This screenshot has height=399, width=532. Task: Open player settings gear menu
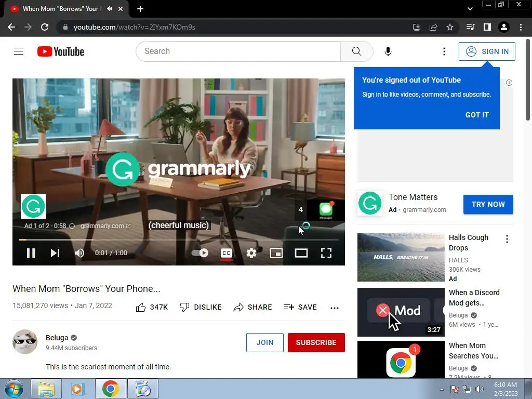tap(251, 253)
